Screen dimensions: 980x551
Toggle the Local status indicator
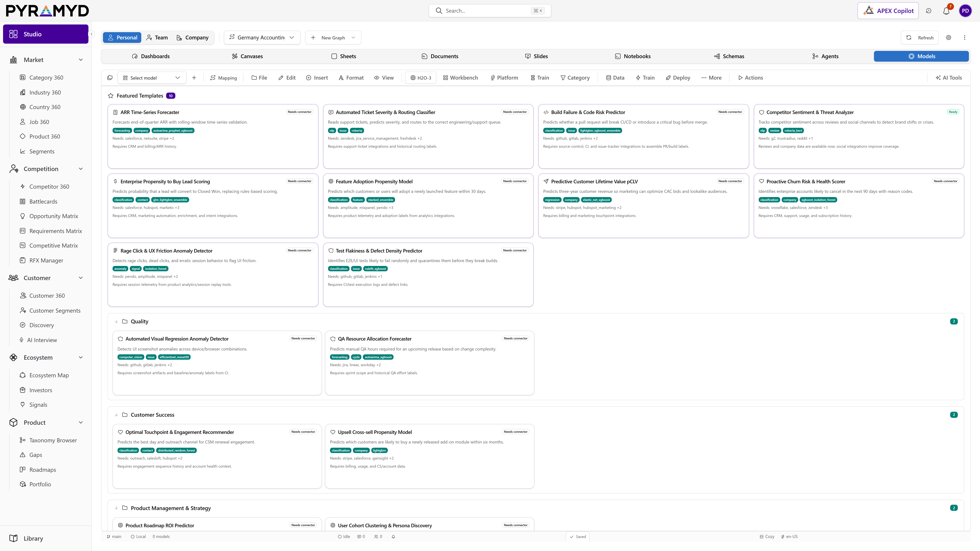tap(138, 537)
